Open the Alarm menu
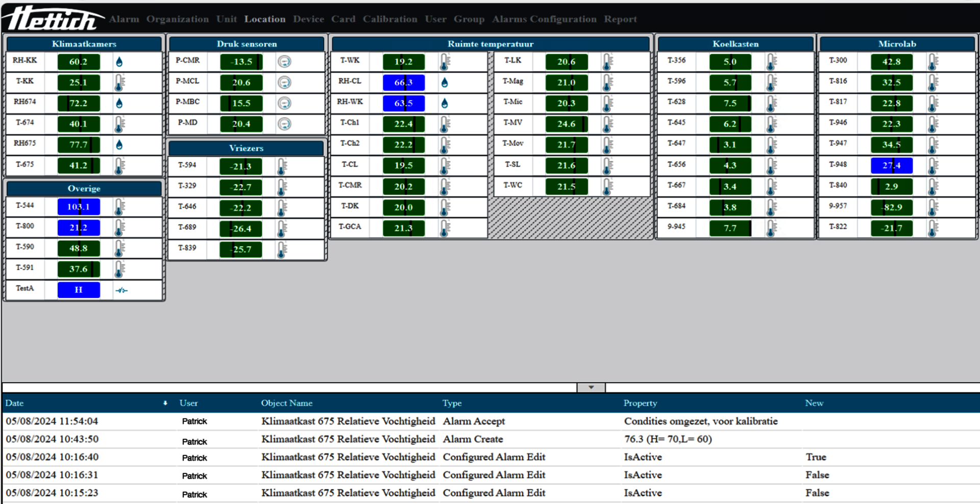This screenshot has width=980, height=504. (124, 19)
